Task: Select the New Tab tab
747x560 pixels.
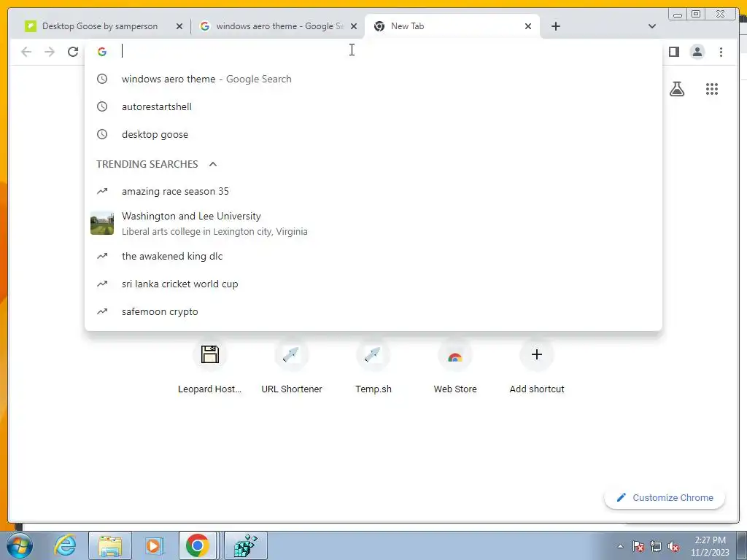Action: click(x=452, y=26)
